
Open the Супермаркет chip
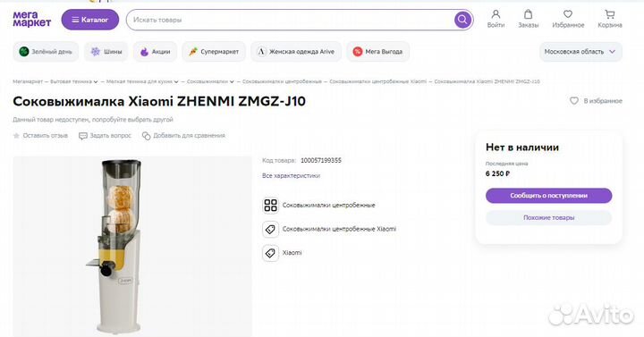(x=214, y=52)
